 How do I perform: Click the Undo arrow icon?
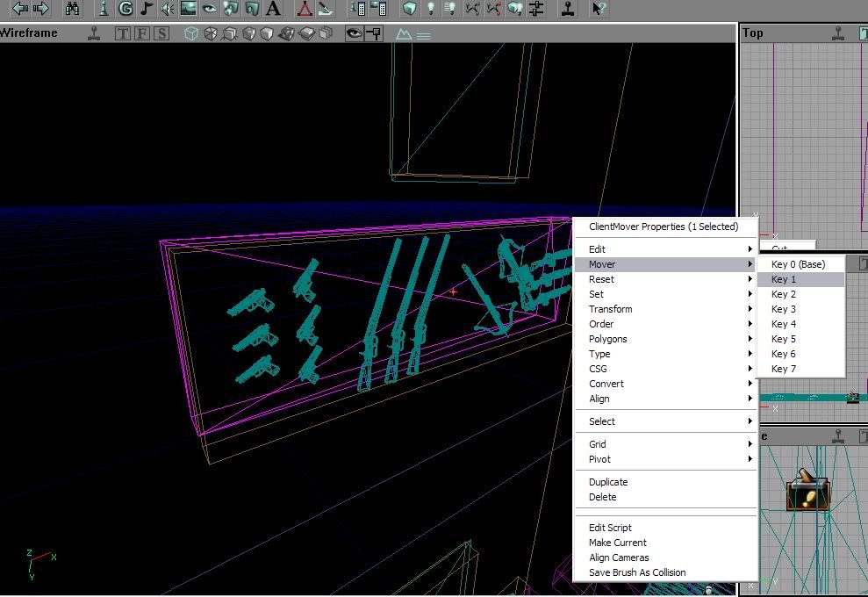[18, 9]
